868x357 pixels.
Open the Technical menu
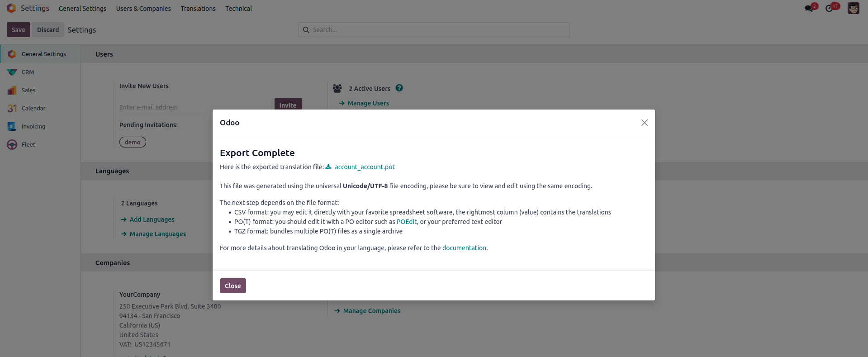click(x=238, y=9)
